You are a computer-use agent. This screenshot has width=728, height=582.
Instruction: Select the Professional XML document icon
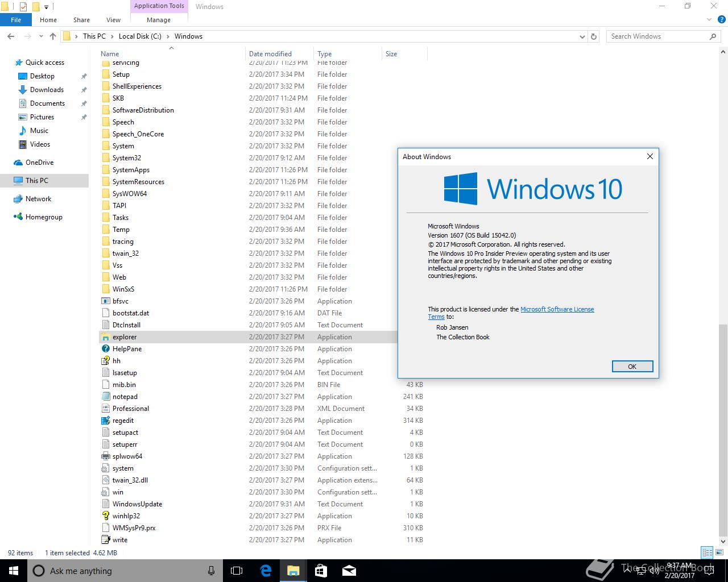point(105,409)
